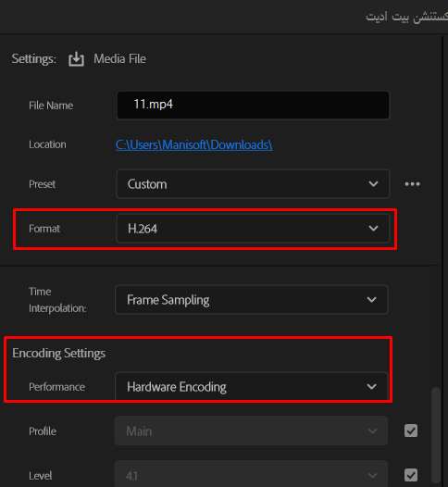Open the Downloads location path link
The image size is (448, 487).
[194, 144]
